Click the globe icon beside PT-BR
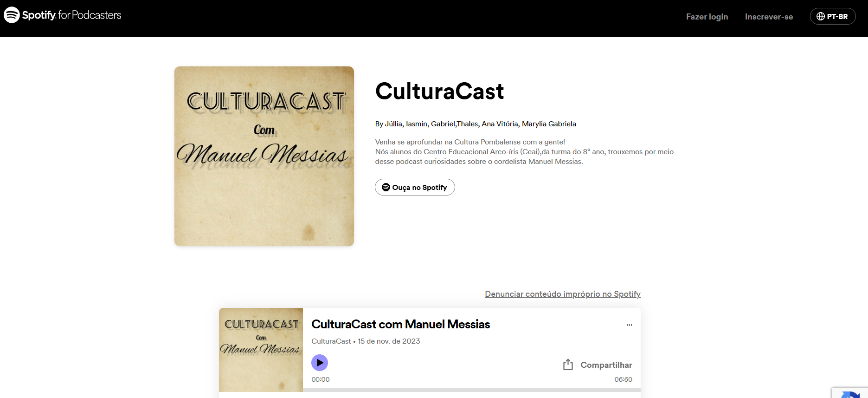The height and width of the screenshot is (398, 868). click(820, 17)
